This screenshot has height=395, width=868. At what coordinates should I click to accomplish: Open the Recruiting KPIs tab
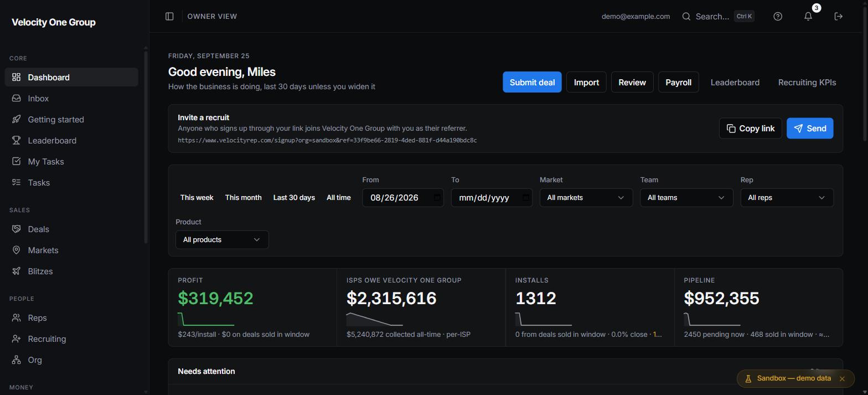coord(807,83)
